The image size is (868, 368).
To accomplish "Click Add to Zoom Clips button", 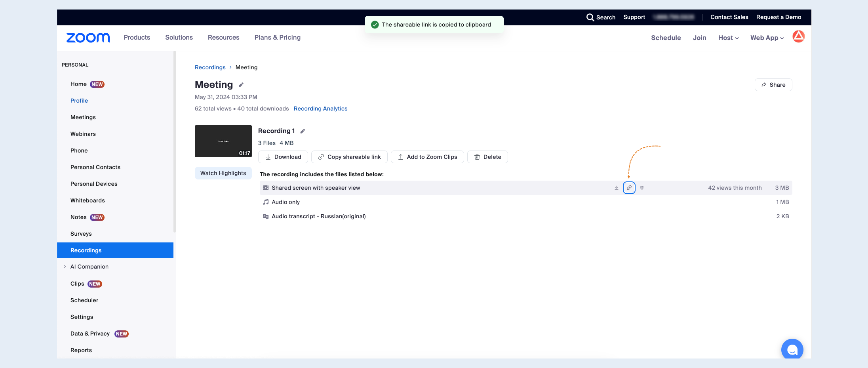I will (x=427, y=157).
